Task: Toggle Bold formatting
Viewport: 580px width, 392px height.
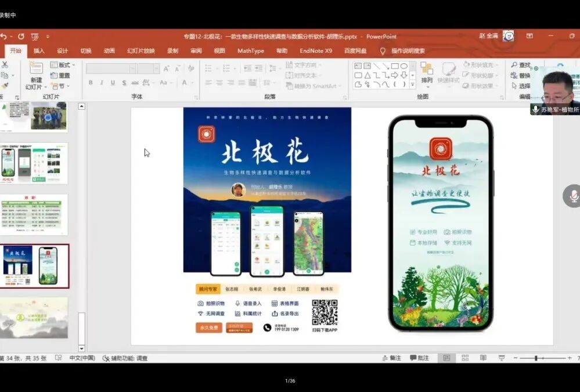Action: click(x=91, y=82)
